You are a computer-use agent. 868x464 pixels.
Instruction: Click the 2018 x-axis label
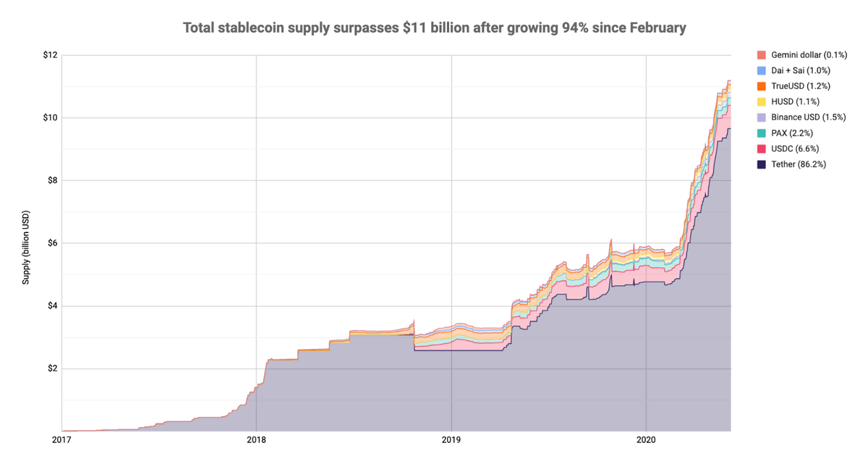[x=256, y=439]
